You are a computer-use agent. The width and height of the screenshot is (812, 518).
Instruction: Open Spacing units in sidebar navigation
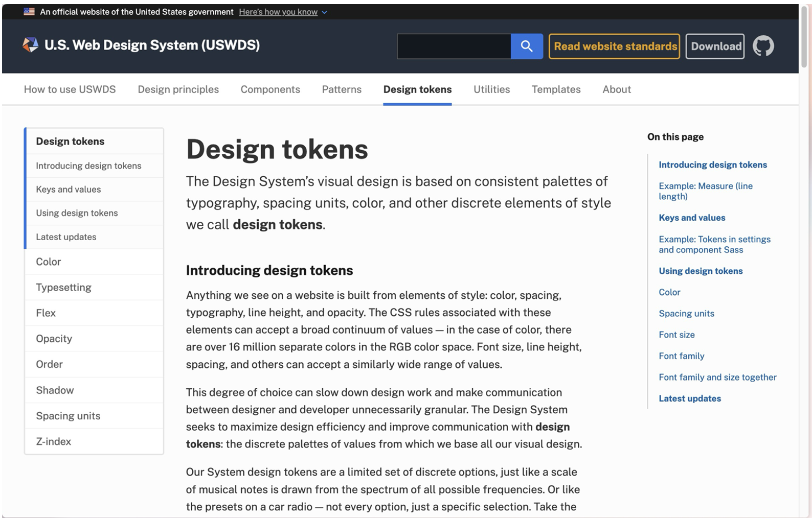pos(95,416)
